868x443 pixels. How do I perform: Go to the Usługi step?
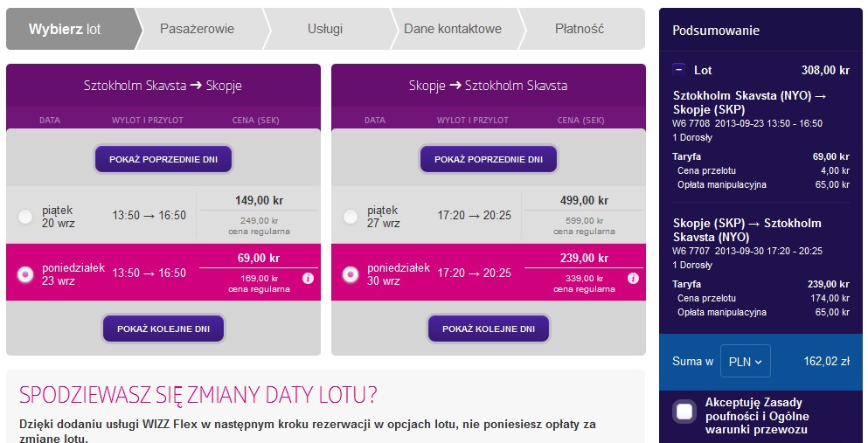[x=325, y=29]
